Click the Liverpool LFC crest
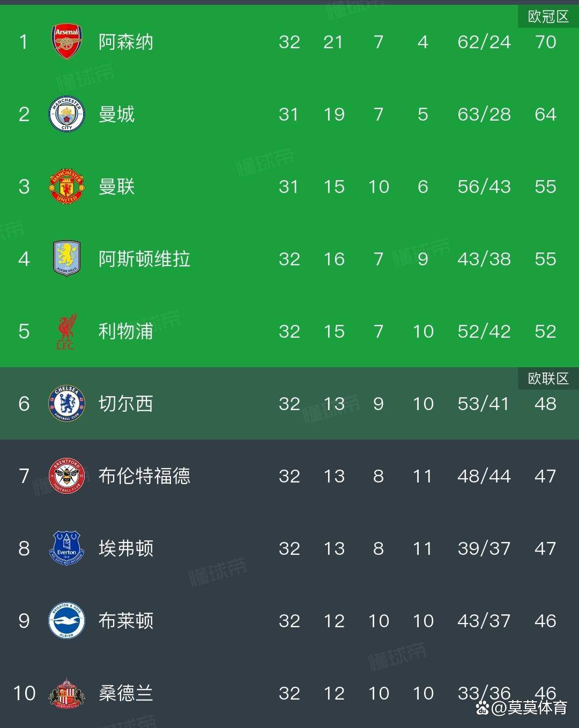Screen dimensions: 579x728 tap(66, 331)
